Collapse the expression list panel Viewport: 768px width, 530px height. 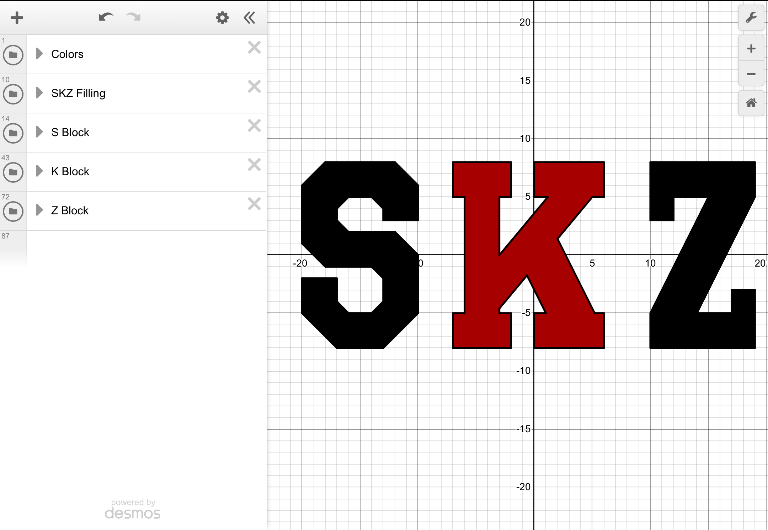(x=249, y=18)
